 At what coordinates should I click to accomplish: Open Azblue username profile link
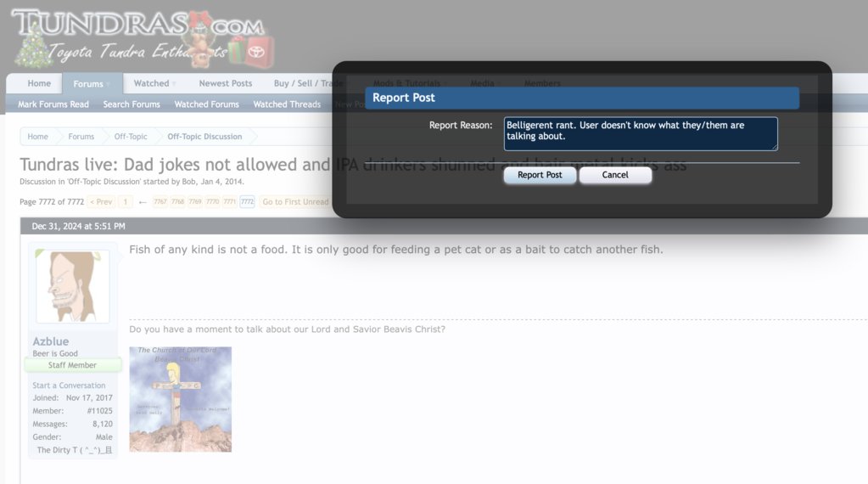coord(50,341)
